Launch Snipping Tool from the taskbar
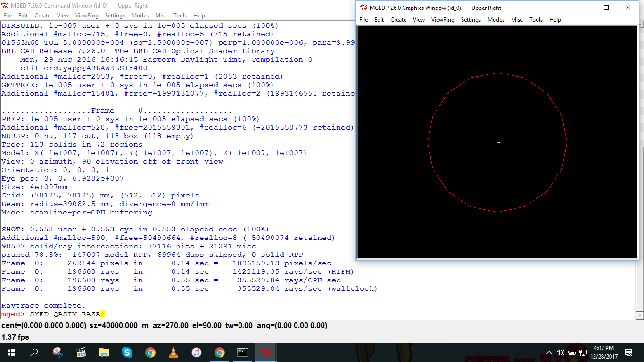 click(58, 353)
